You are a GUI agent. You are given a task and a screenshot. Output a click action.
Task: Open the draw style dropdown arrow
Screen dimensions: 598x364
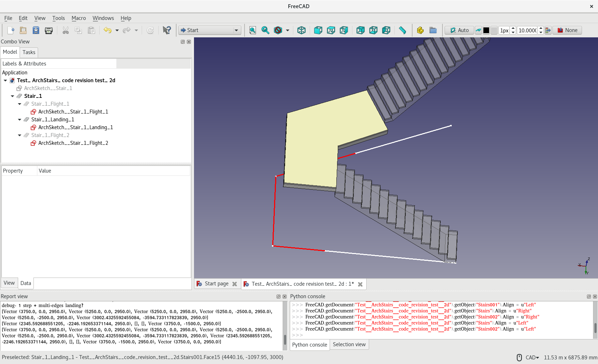pyautogui.click(x=288, y=30)
